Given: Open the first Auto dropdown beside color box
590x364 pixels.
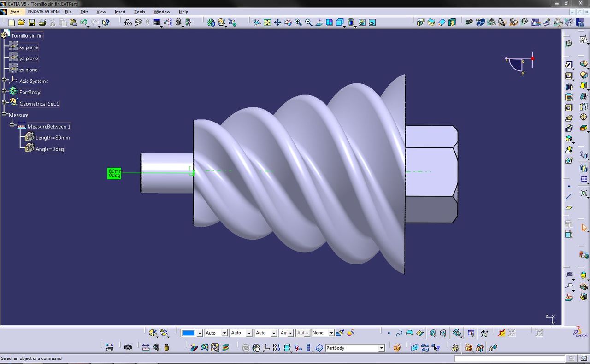Looking at the screenshot, I should click(x=224, y=333).
